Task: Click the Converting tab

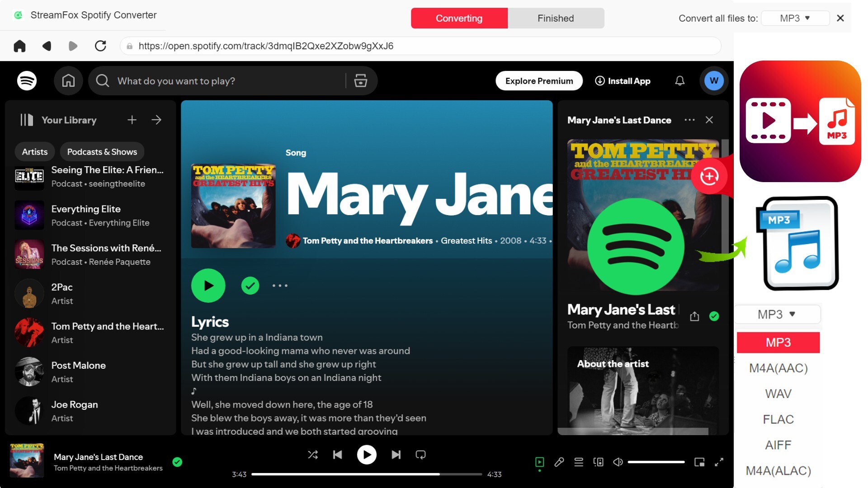Action: tap(459, 17)
